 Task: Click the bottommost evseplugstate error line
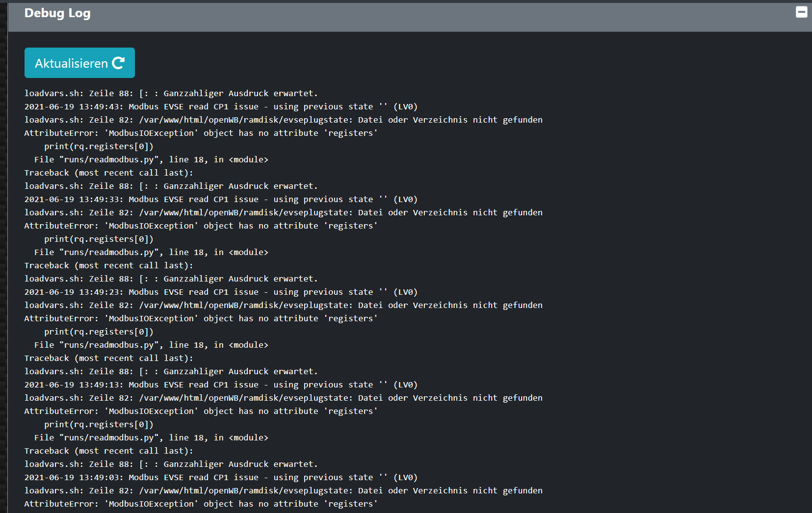(283, 490)
